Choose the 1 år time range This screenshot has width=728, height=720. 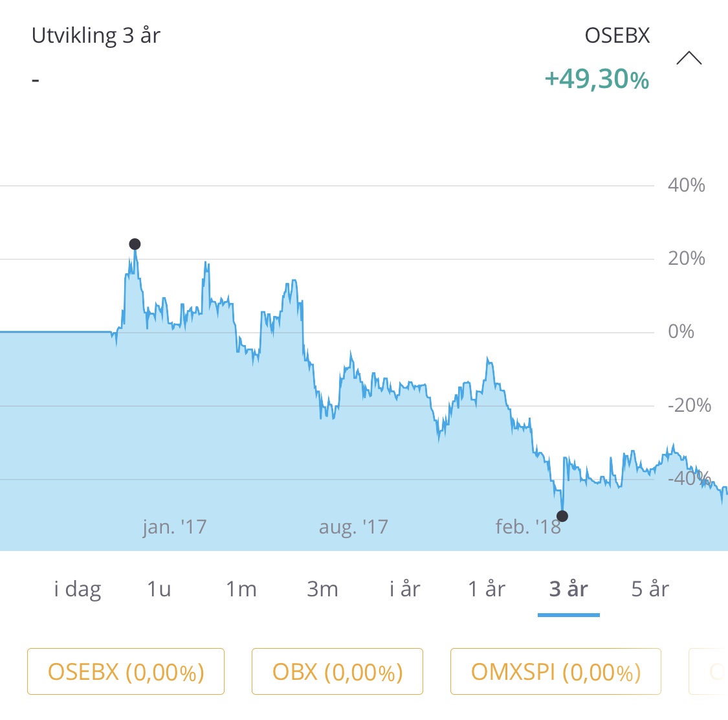(487, 589)
